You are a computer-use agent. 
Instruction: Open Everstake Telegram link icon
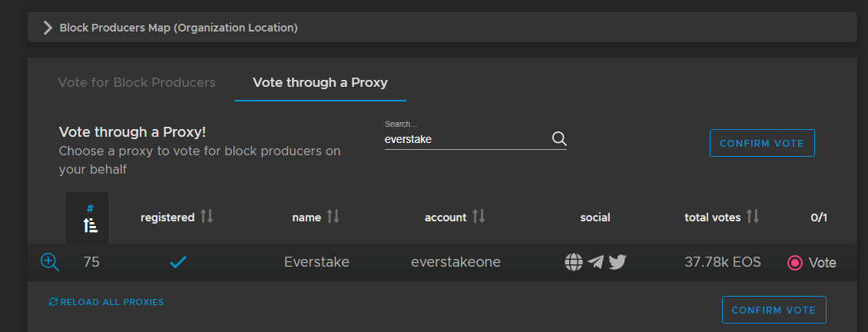click(595, 262)
